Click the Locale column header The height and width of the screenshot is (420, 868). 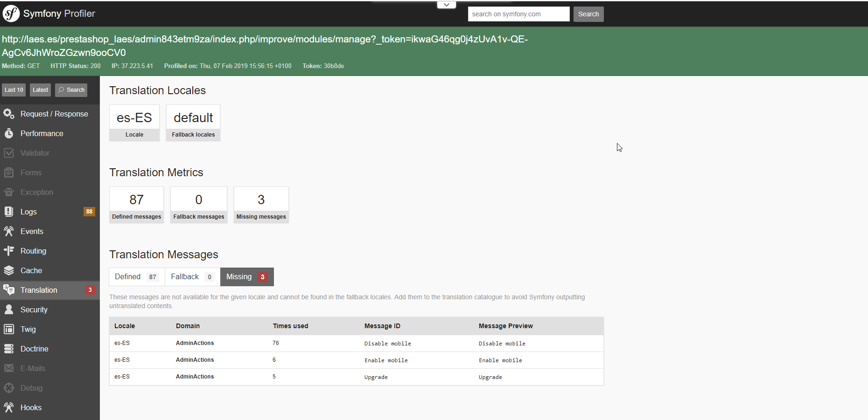click(125, 326)
